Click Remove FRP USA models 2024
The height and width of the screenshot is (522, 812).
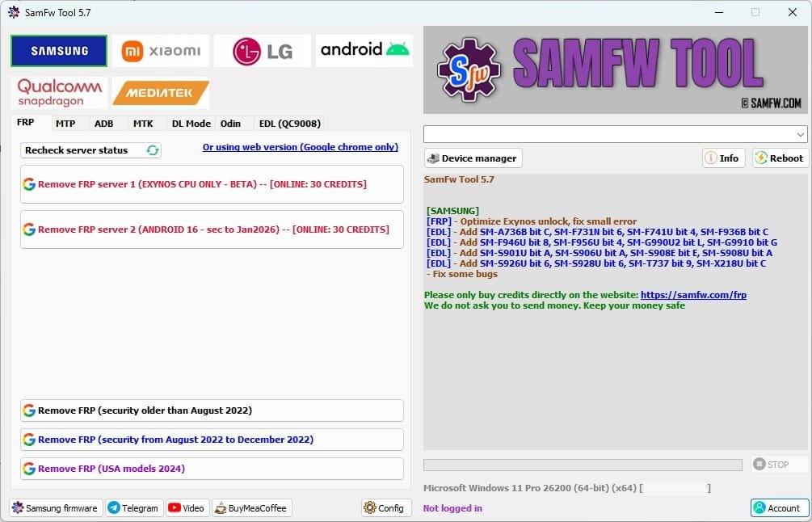click(x=212, y=469)
